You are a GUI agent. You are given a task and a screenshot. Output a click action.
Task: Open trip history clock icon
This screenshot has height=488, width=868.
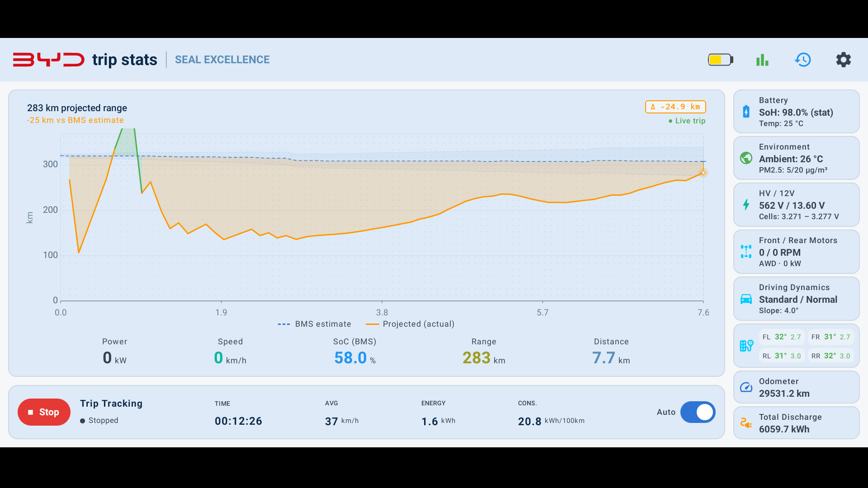coord(803,60)
